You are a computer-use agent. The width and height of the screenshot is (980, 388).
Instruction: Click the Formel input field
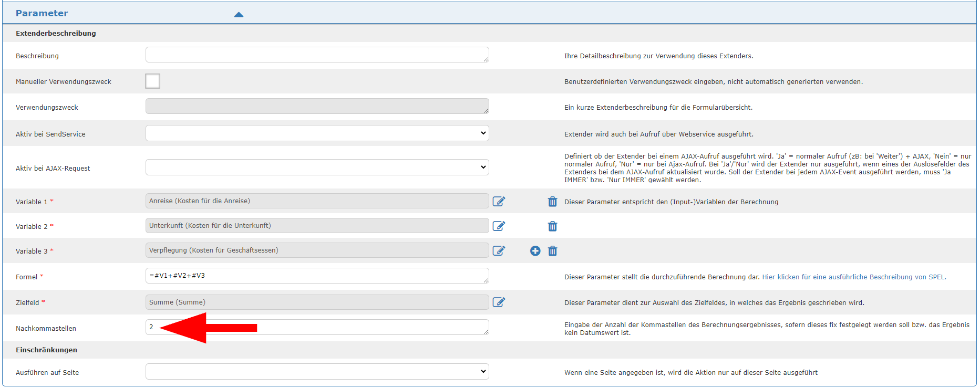click(317, 276)
